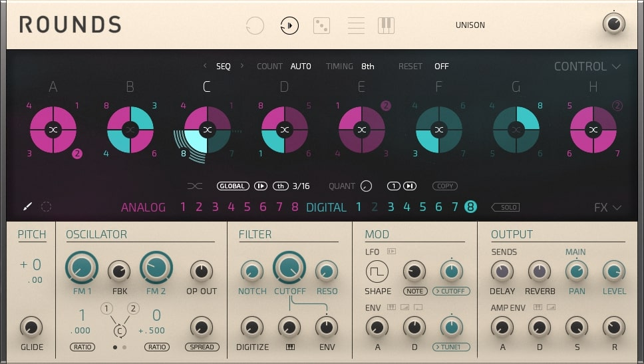Image resolution: width=644 pixels, height=364 pixels.
Task: Open the RESET OFF value selector
Action: [x=442, y=67]
